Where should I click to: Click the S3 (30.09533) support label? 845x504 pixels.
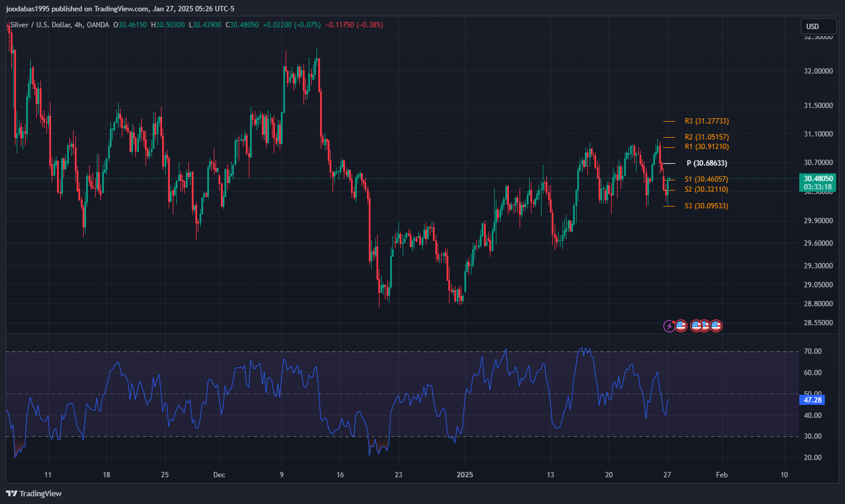[x=707, y=206]
